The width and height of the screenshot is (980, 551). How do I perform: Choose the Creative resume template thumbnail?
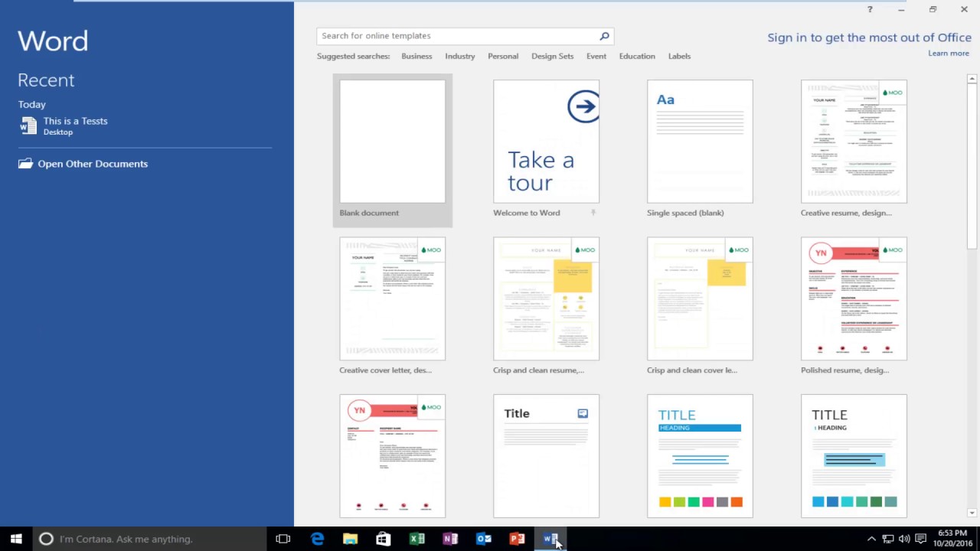(854, 142)
